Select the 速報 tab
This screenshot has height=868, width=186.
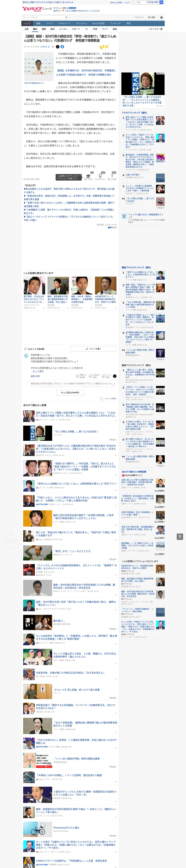click(38, 23)
